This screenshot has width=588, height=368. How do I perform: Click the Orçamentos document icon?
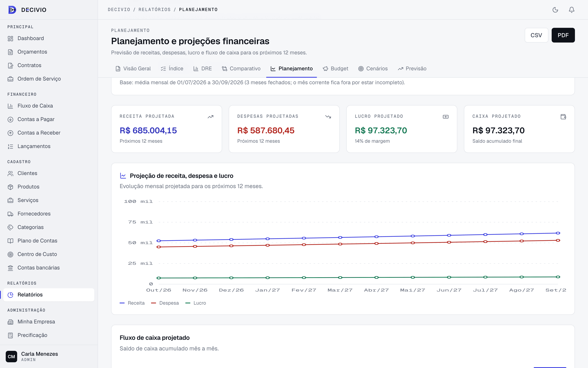coord(10,52)
